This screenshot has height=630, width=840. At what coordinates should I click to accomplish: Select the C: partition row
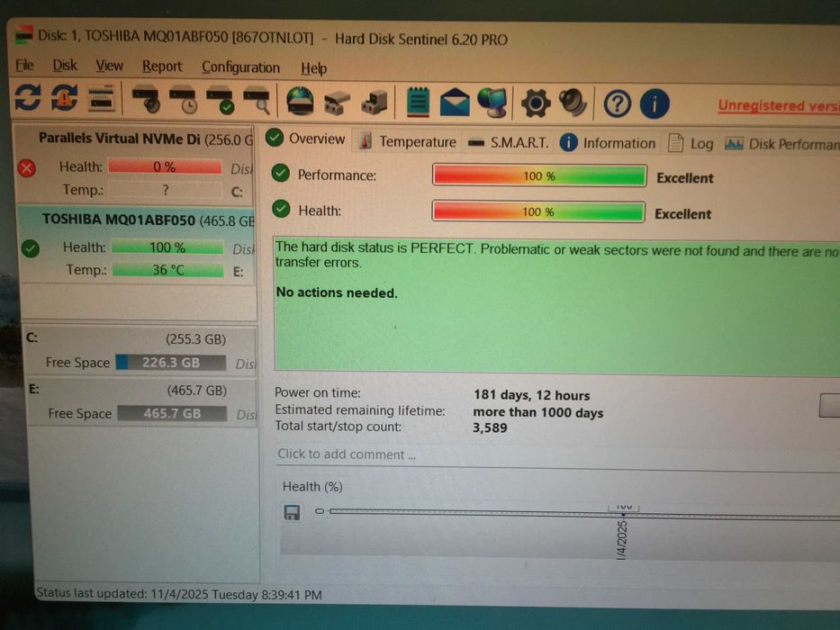140,351
